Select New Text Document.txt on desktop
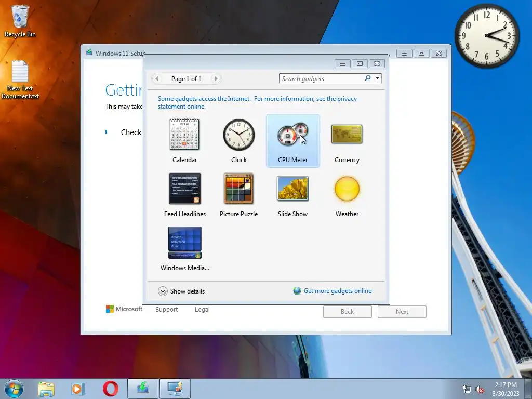532x399 pixels. pos(20,80)
